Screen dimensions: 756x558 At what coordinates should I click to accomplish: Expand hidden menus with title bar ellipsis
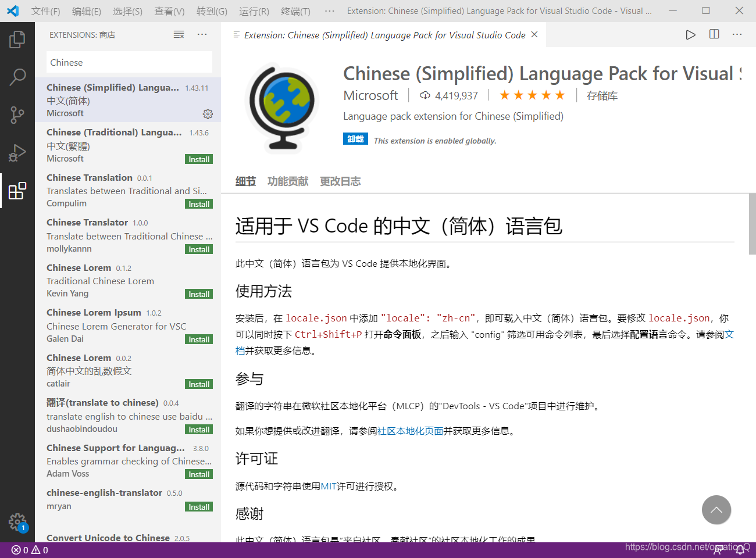coord(330,11)
